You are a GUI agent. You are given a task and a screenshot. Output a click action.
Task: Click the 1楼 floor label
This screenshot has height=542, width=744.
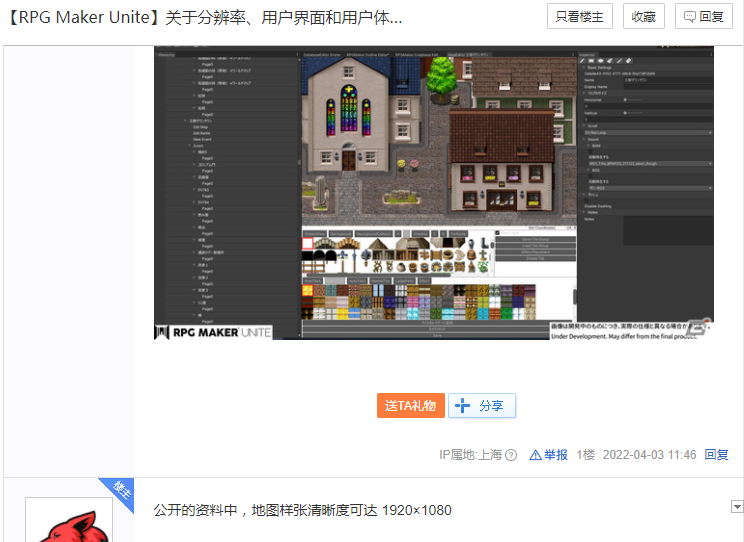click(x=586, y=455)
